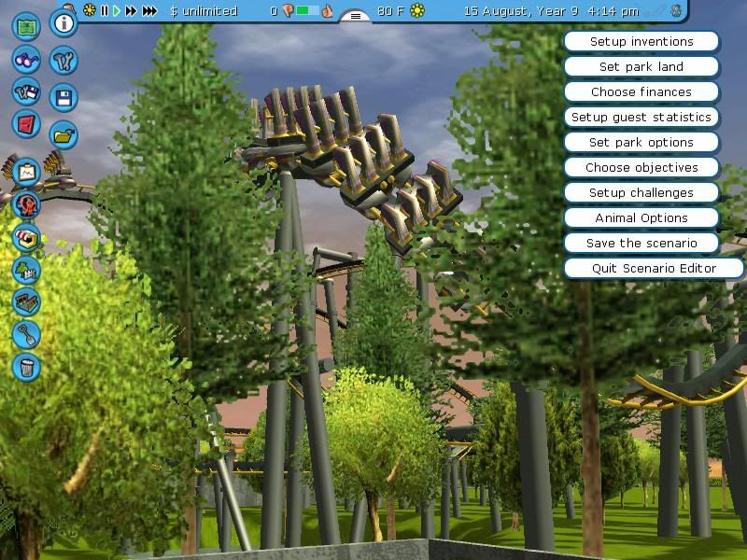Click the '4:14 pm' time display
The height and width of the screenshot is (560, 747).
pos(613,10)
